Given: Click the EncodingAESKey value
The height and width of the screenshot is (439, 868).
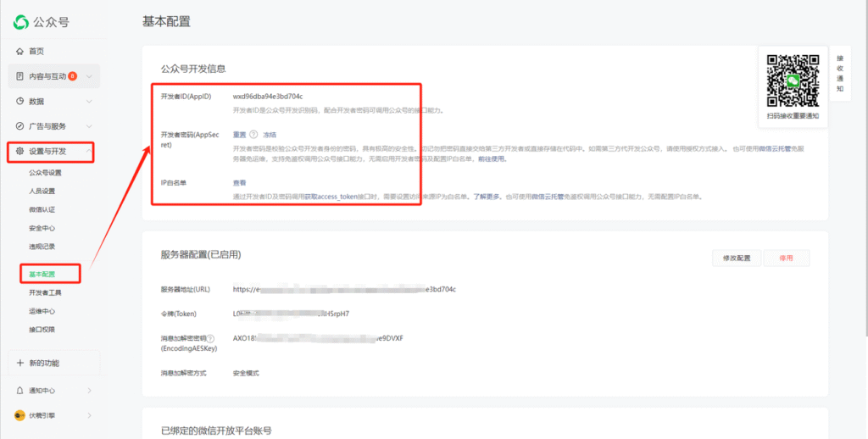Looking at the screenshot, I should pyautogui.click(x=319, y=338).
